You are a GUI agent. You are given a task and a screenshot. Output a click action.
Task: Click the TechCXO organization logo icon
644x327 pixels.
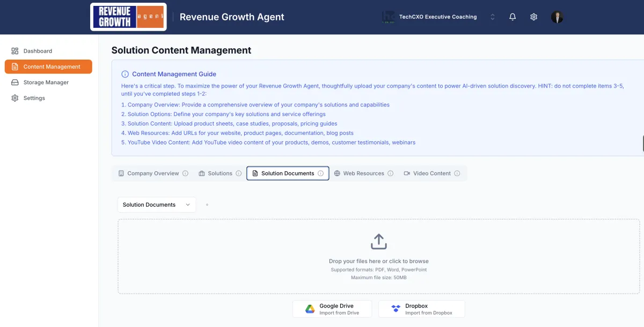pos(389,17)
